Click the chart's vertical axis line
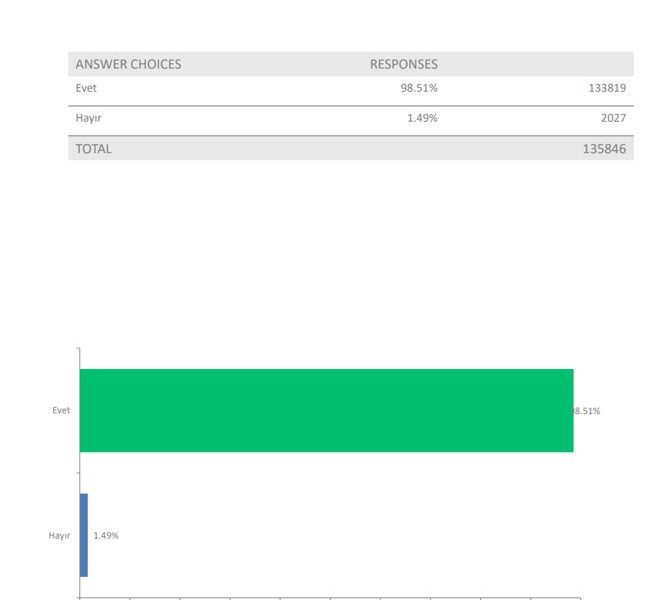The width and height of the screenshot is (659, 600). [79, 470]
